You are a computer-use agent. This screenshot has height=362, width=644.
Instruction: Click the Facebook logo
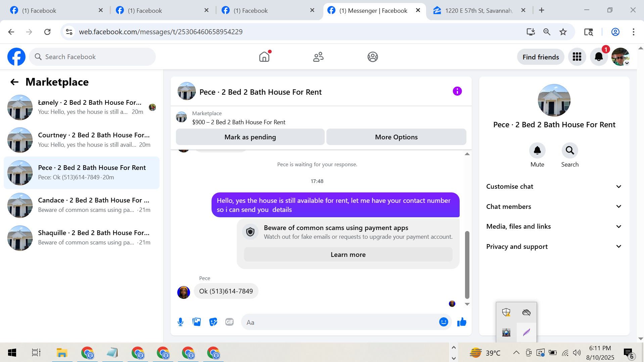click(16, 57)
